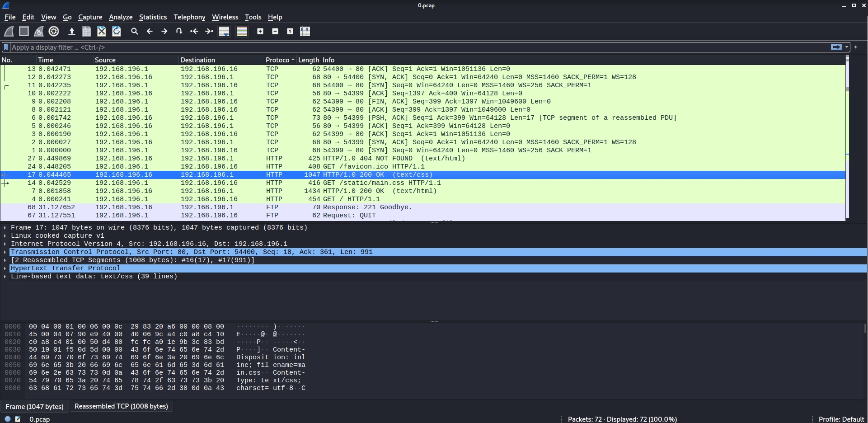Open the display filter history dropdown arrow
The width and height of the screenshot is (868, 423).
[x=847, y=47]
